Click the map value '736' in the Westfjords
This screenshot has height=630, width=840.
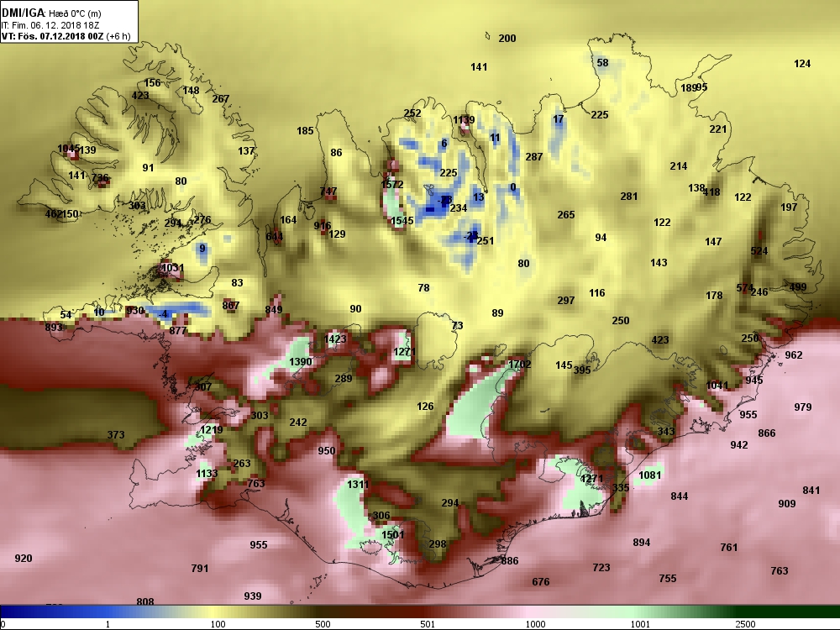click(100, 178)
